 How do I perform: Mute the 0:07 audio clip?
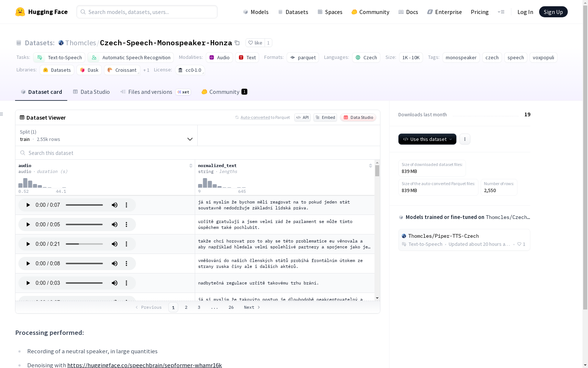pyautogui.click(x=115, y=205)
